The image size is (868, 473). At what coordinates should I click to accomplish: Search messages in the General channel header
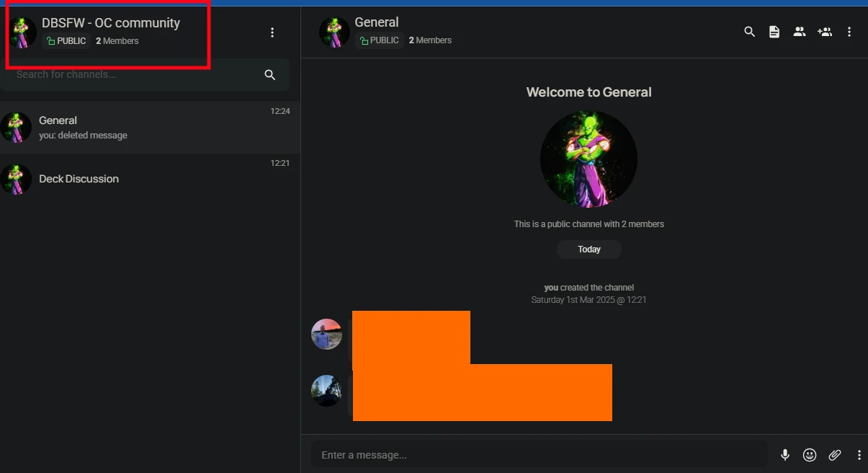[750, 32]
